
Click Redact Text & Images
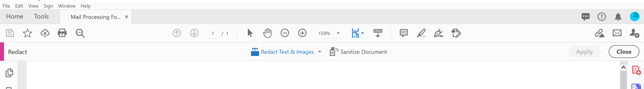click(287, 52)
